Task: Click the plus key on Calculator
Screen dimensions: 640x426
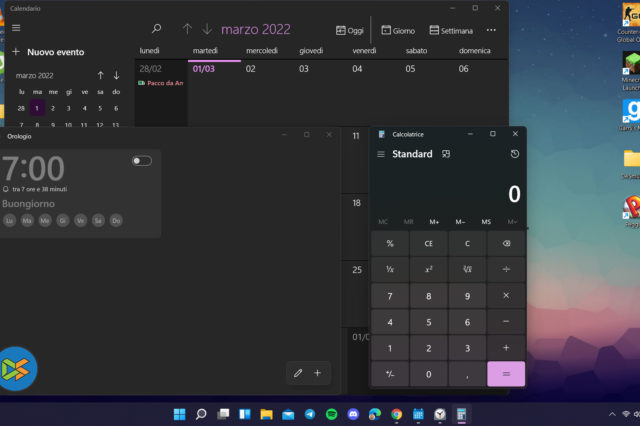Action: point(506,348)
